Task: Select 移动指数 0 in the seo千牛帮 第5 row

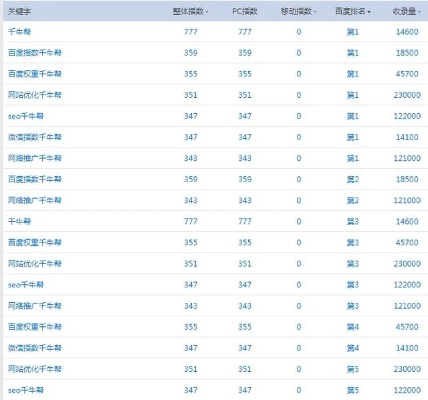Action: 299,390
